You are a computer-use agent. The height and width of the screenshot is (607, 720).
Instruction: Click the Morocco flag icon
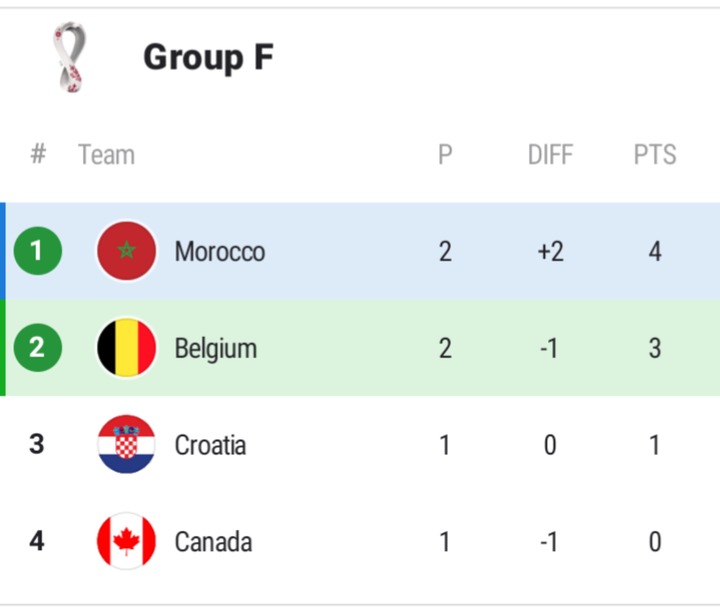point(126,251)
